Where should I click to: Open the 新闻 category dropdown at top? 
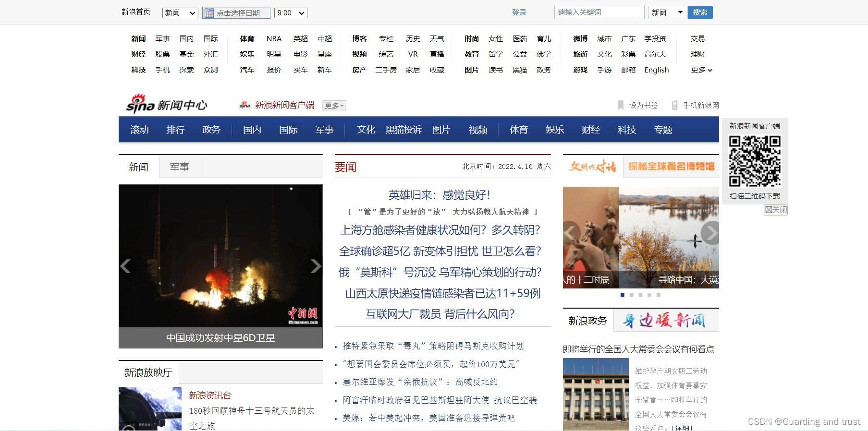pos(180,13)
